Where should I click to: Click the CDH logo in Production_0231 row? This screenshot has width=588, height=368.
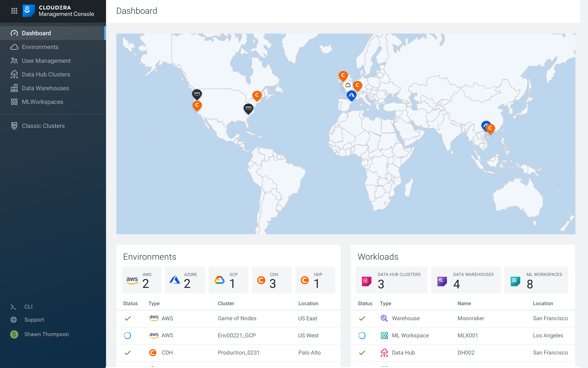point(153,352)
